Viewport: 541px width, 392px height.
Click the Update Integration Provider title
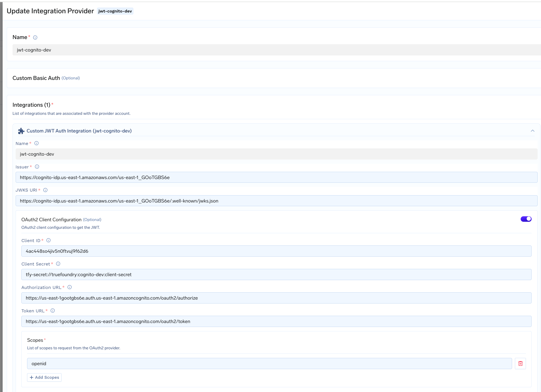pos(50,11)
